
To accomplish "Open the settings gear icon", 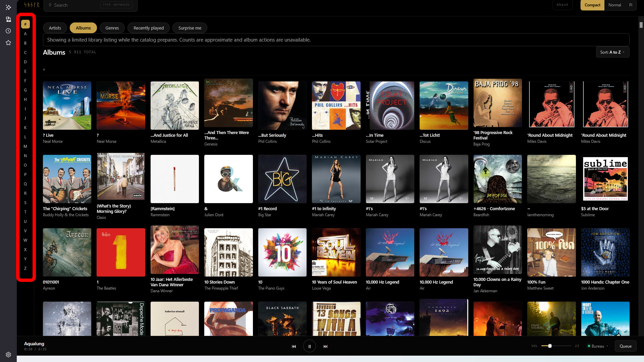I will click(x=8, y=355).
